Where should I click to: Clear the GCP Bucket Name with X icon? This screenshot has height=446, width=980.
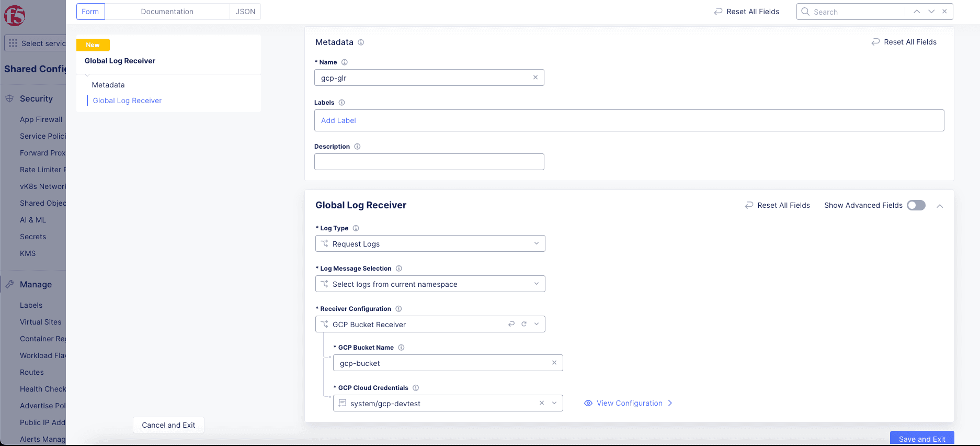click(554, 363)
